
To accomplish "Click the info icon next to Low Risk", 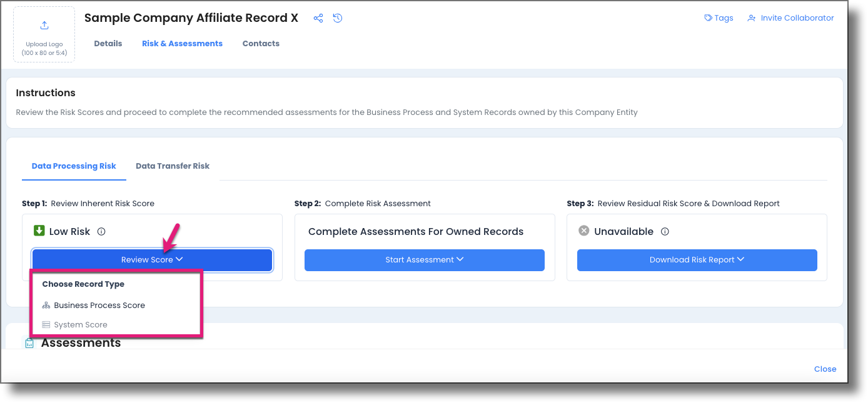I will (x=101, y=231).
